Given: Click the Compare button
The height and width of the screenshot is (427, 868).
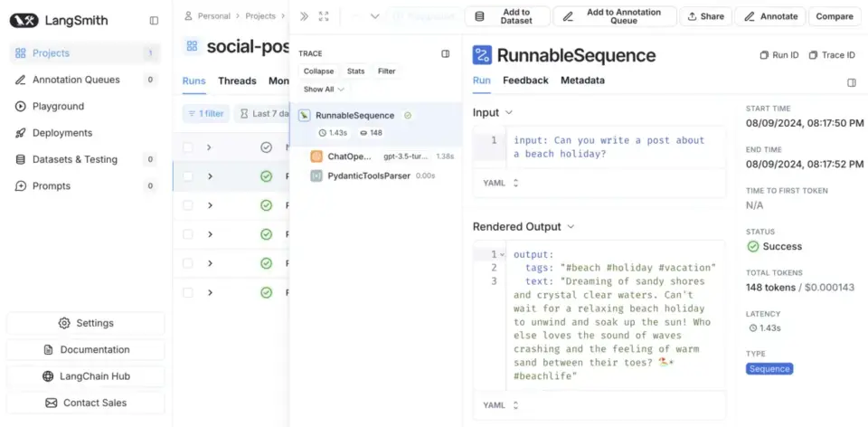Looking at the screenshot, I should click(835, 16).
